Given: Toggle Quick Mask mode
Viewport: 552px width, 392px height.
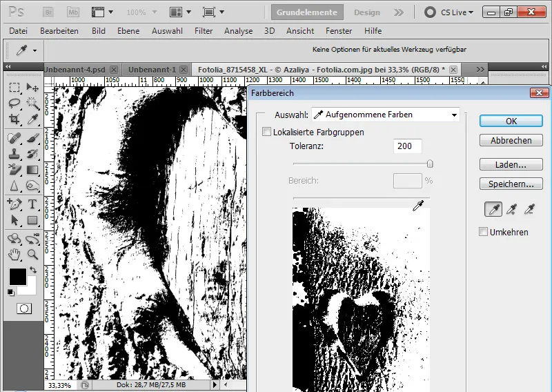Looking at the screenshot, I should pyautogui.click(x=24, y=308).
